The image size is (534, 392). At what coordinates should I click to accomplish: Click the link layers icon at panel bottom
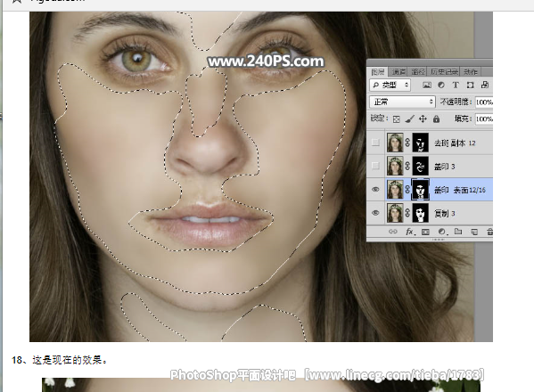(392, 232)
